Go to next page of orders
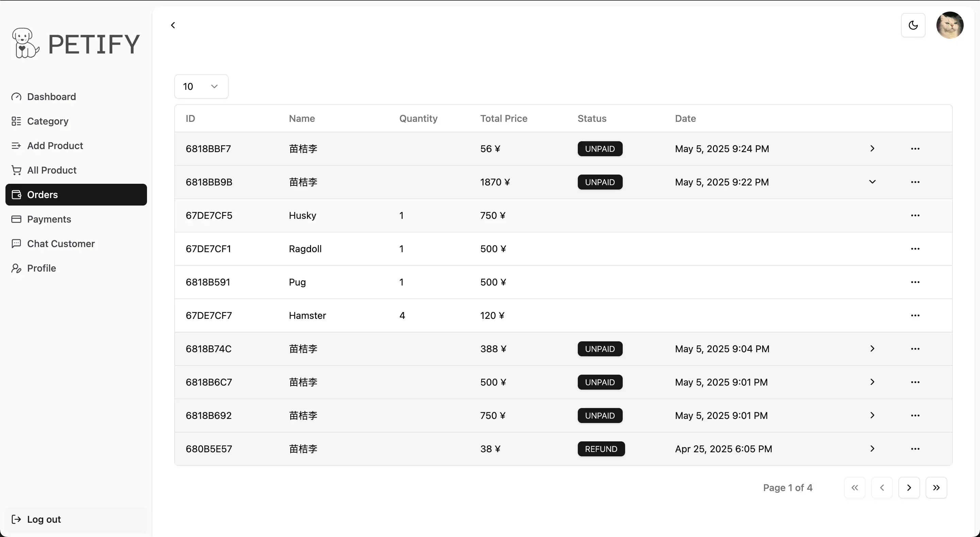 909,488
